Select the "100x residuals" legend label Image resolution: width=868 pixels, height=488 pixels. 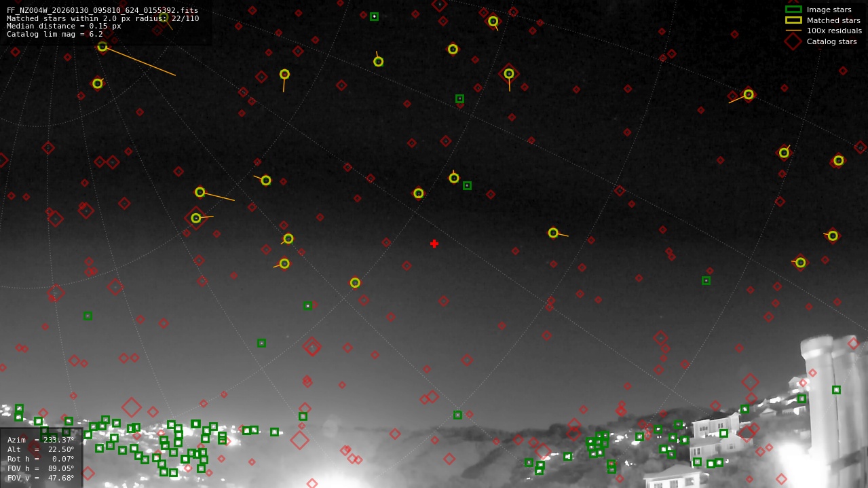pyautogui.click(x=834, y=31)
